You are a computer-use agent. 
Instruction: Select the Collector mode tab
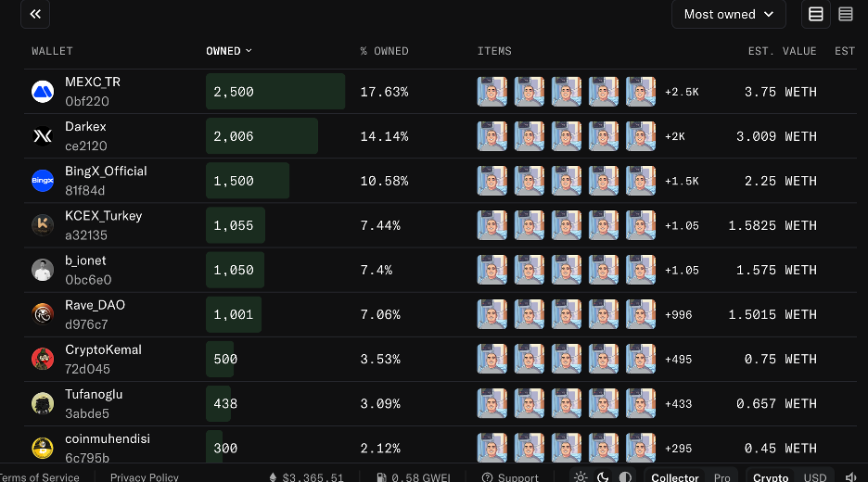[x=675, y=477]
